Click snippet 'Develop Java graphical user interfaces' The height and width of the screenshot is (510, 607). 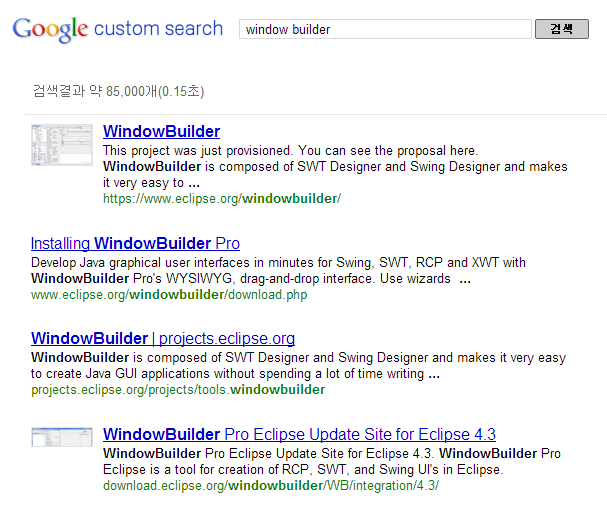point(140,263)
